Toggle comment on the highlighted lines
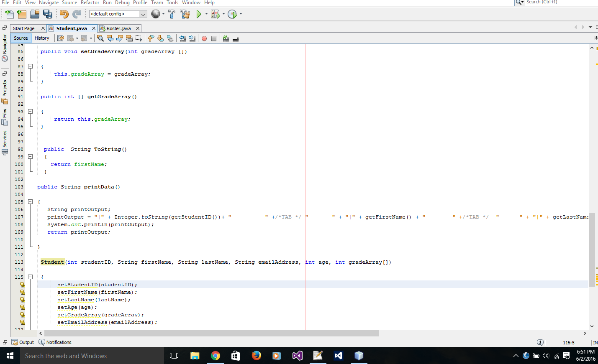This screenshot has width=598, height=364. pyautogui.click(x=226, y=38)
